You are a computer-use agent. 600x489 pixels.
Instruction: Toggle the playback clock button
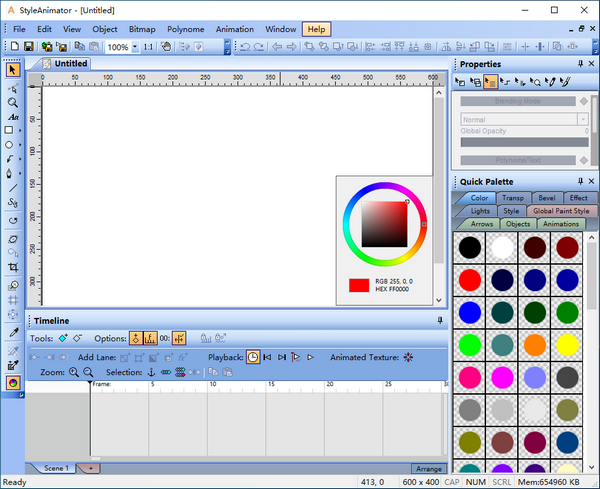click(x=253, y=357)
